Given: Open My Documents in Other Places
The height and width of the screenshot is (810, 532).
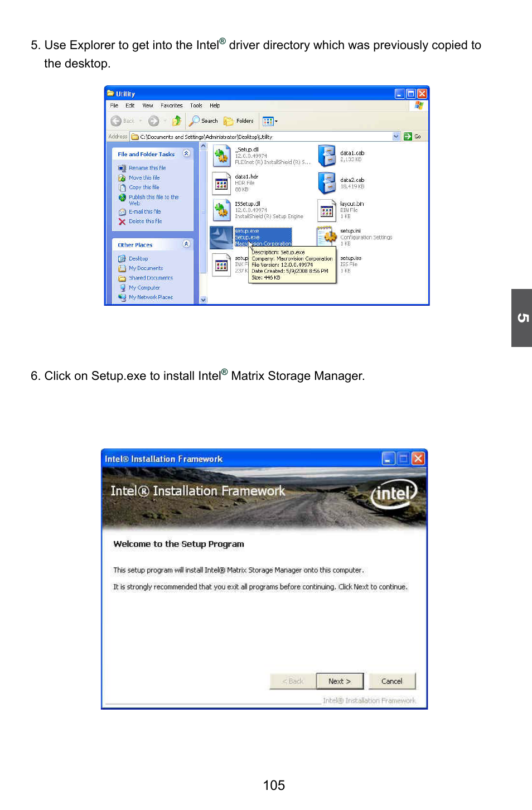Looking at the screenshot, I should (x=146, y=268).
